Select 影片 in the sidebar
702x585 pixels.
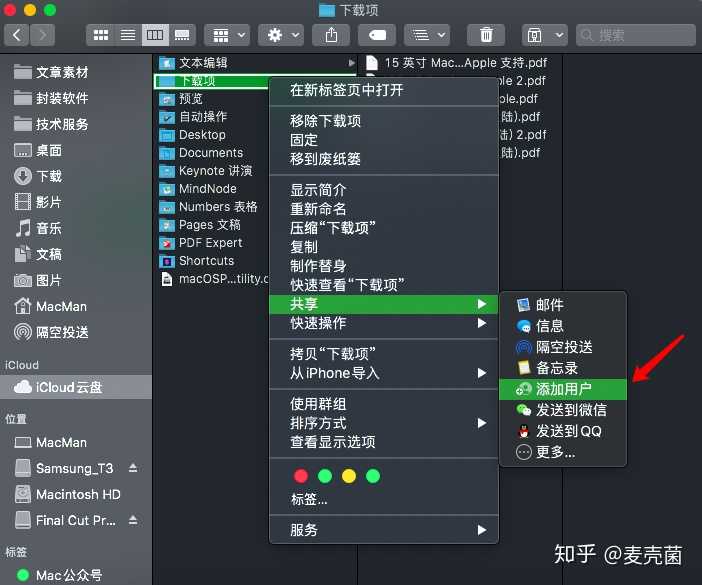(x=38, y=202)
